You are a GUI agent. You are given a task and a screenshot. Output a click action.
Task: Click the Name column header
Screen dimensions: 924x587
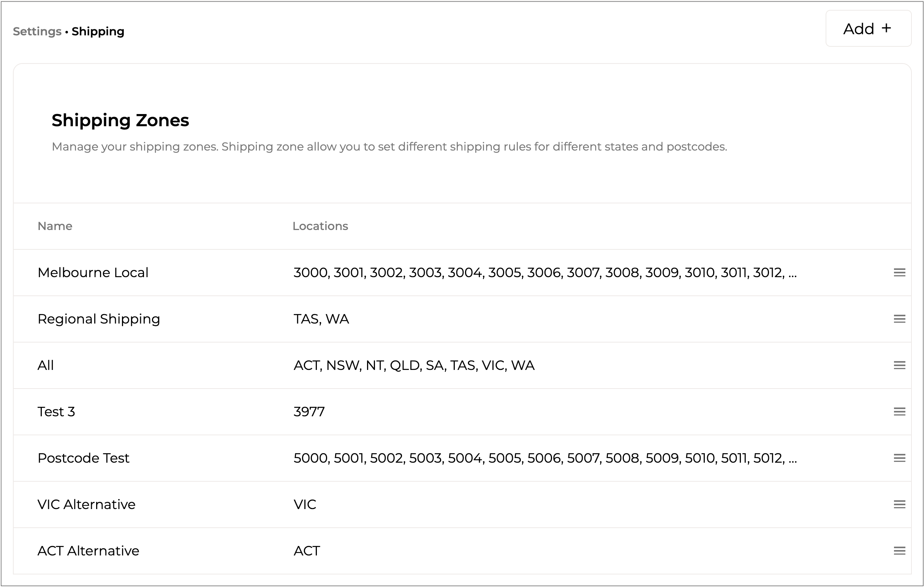(x=55, y=226)
